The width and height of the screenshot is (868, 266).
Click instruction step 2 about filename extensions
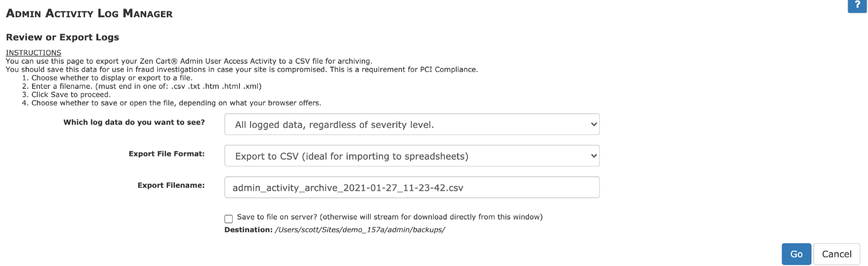point(146,86)
